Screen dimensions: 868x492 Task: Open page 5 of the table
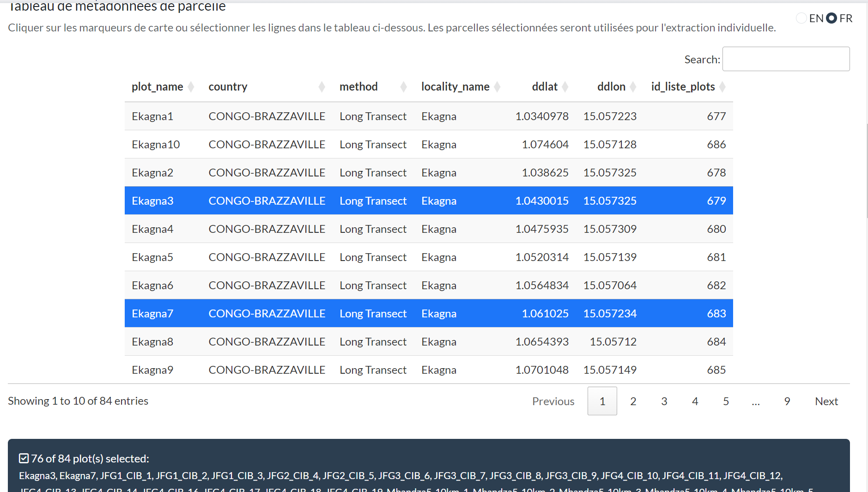726,401
